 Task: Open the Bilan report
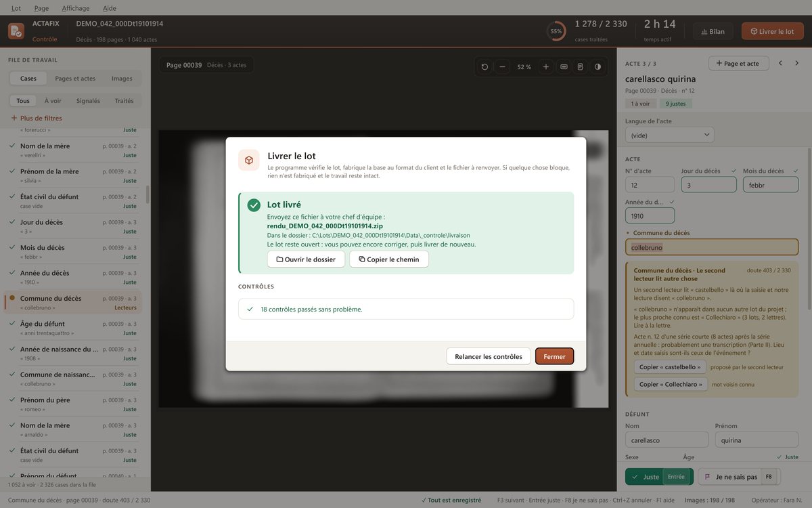point(713,31)
